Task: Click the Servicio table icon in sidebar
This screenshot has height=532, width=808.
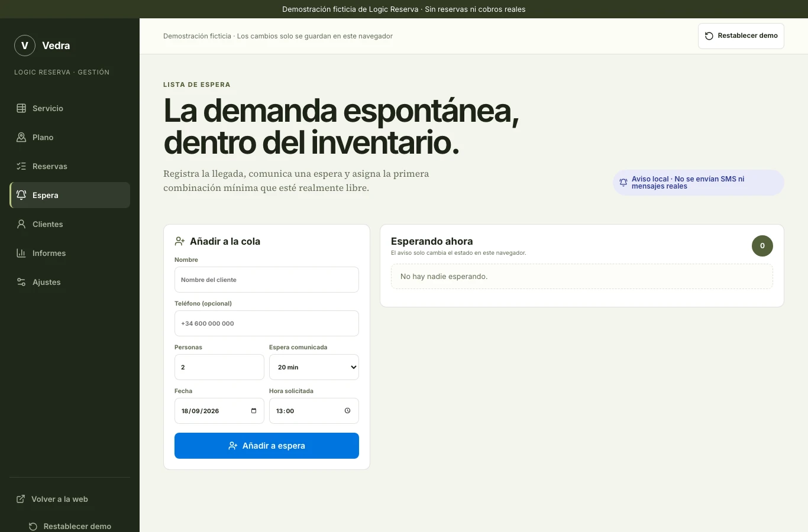Action: point(21,108)
